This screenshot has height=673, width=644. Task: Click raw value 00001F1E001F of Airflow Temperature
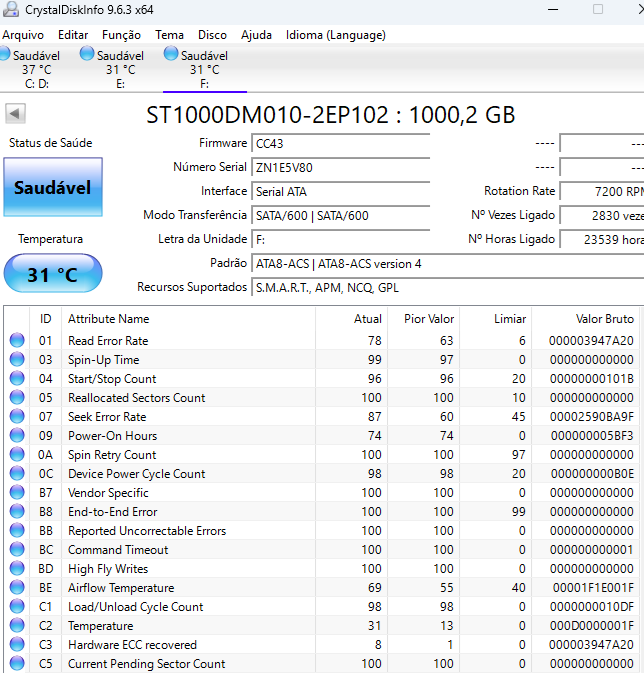[x=593, y=587]
